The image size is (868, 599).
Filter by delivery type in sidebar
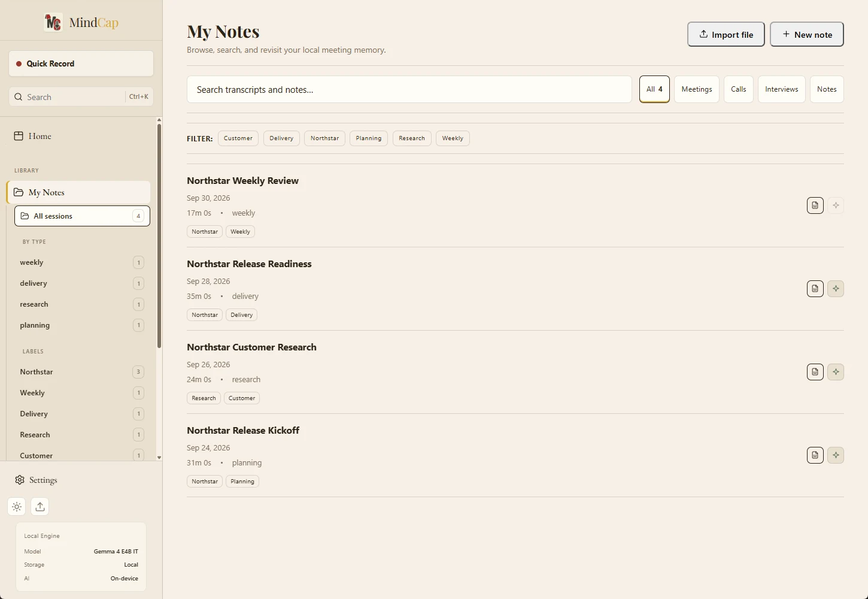pyautogui.click(x=81, y=283)
